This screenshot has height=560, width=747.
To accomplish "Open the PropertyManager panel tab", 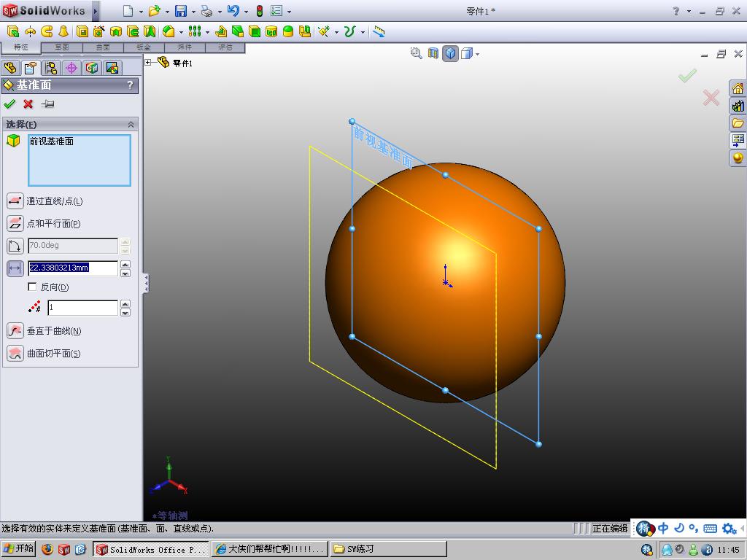I will pyautogui.click(x=31, y=68).
